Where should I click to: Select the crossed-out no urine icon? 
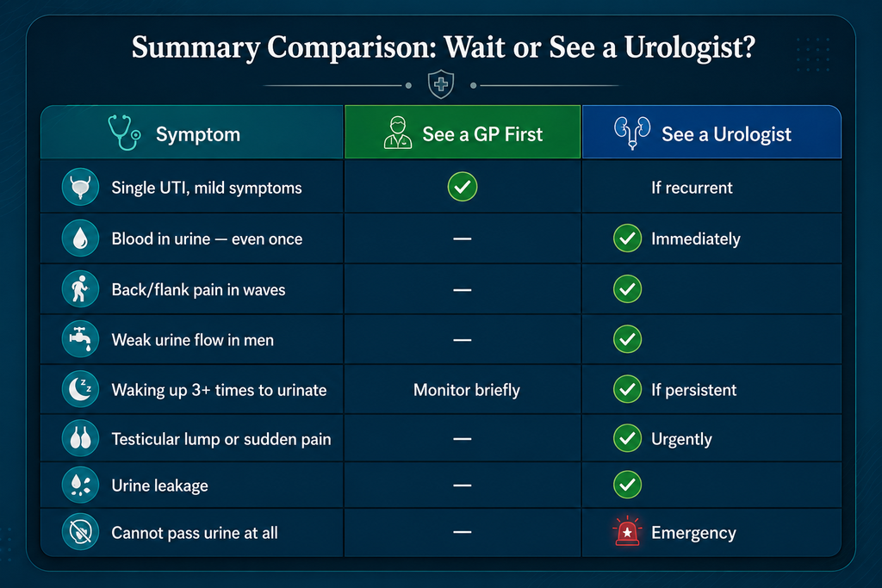point(80,532)
